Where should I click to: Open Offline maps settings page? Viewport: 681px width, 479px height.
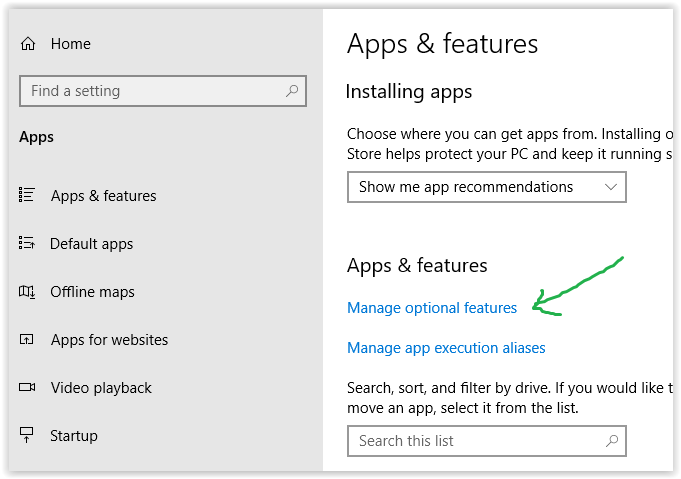(x=92, y=292)
